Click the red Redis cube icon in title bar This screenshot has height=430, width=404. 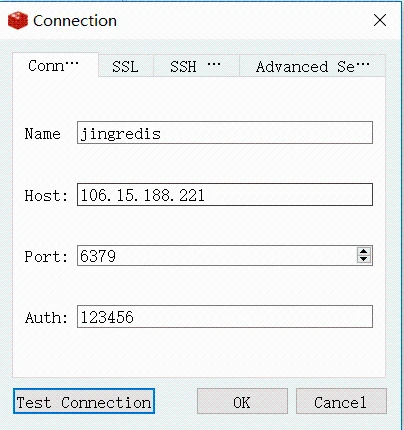pos(18,21)
